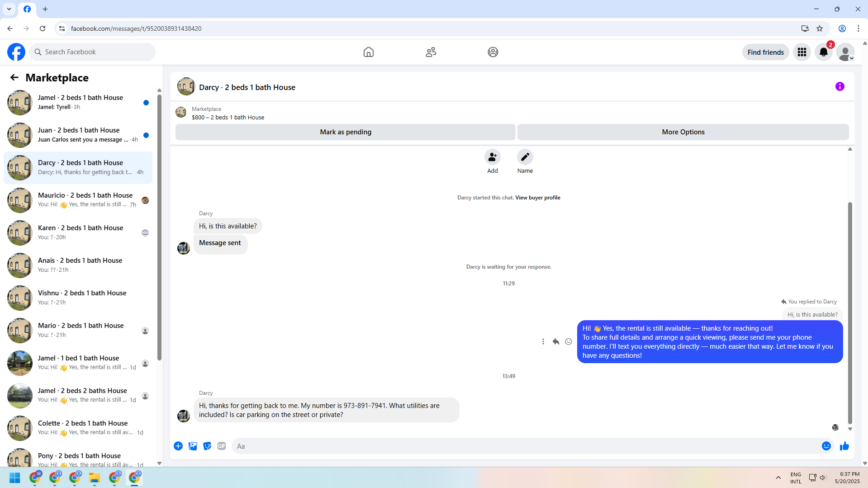This screenshot has height=488, width=868.
Task: Click the Darcy conversation header title
Action: pos(247,87)
